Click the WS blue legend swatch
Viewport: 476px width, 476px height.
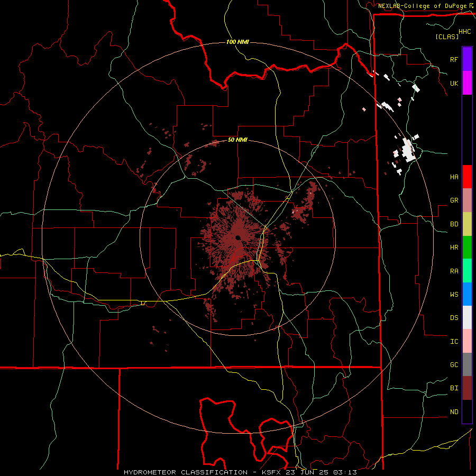point(467,294)
